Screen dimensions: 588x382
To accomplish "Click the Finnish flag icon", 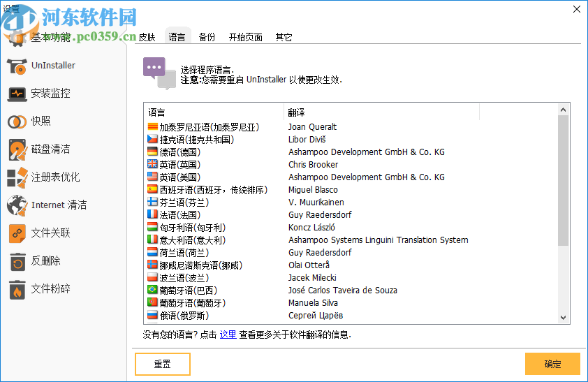I will point(152,202).
